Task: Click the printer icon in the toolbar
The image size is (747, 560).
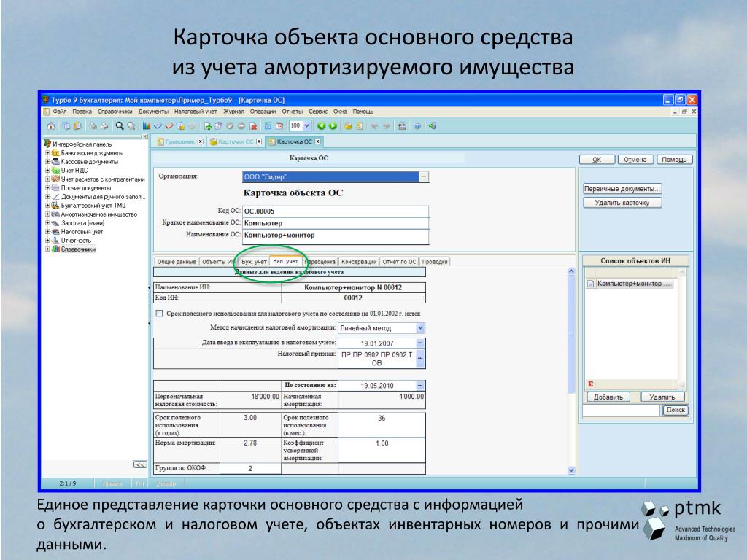Action: click(104, 126)
